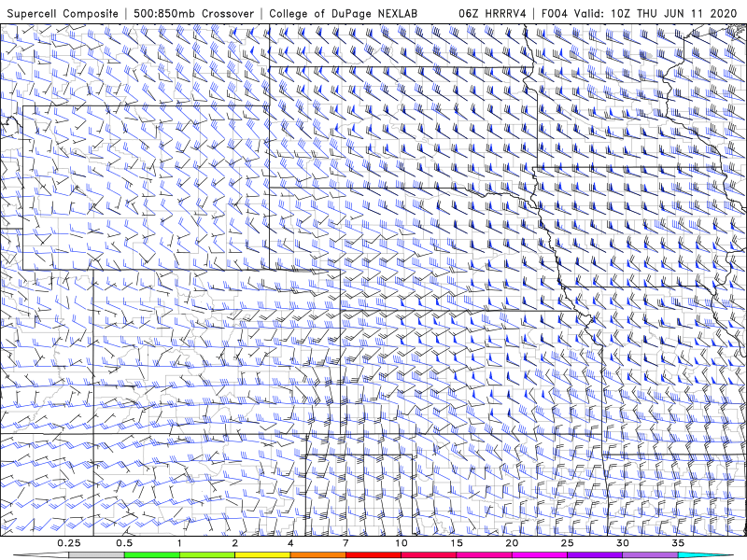Screen dimensions: 747x560
Task: Select the red 7–10 legend swatch
Action: [x=373, y=555]
